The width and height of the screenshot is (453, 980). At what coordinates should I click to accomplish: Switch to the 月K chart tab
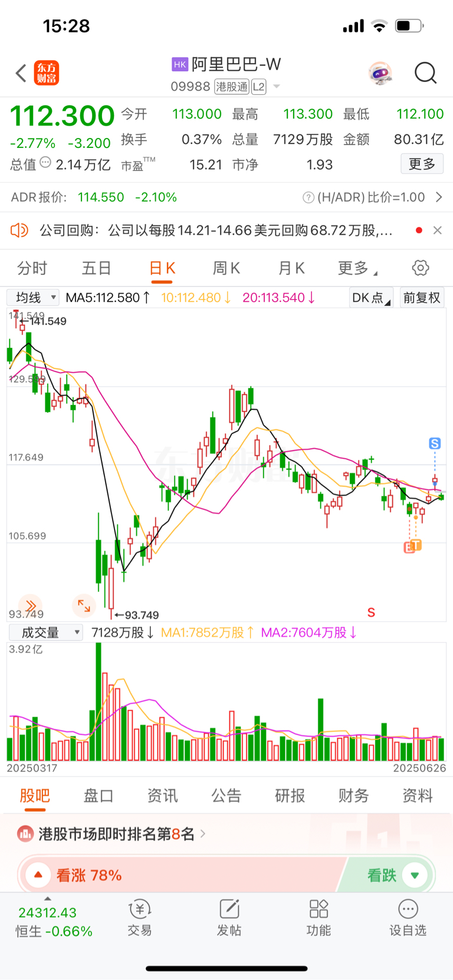coord(291,268)
